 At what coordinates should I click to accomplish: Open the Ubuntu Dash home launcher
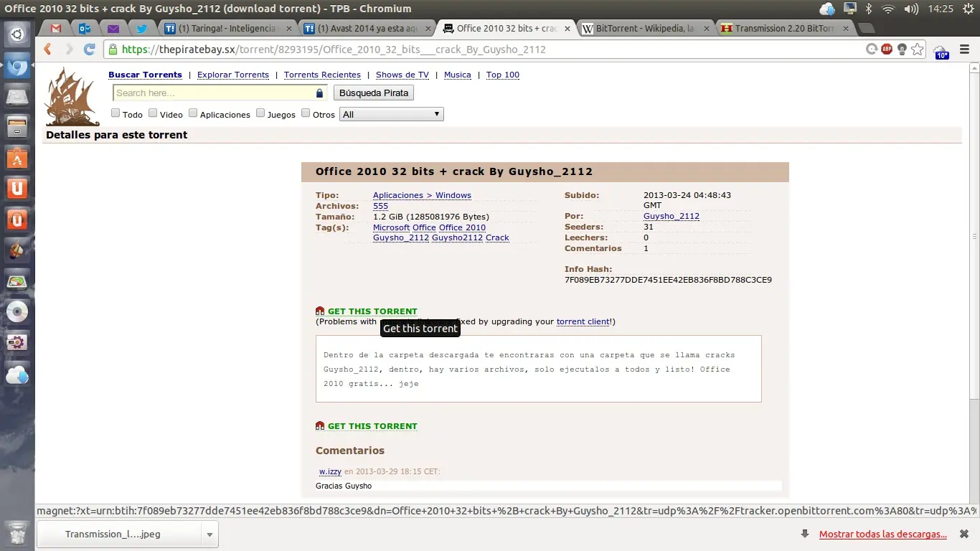(x=17, y=34)
